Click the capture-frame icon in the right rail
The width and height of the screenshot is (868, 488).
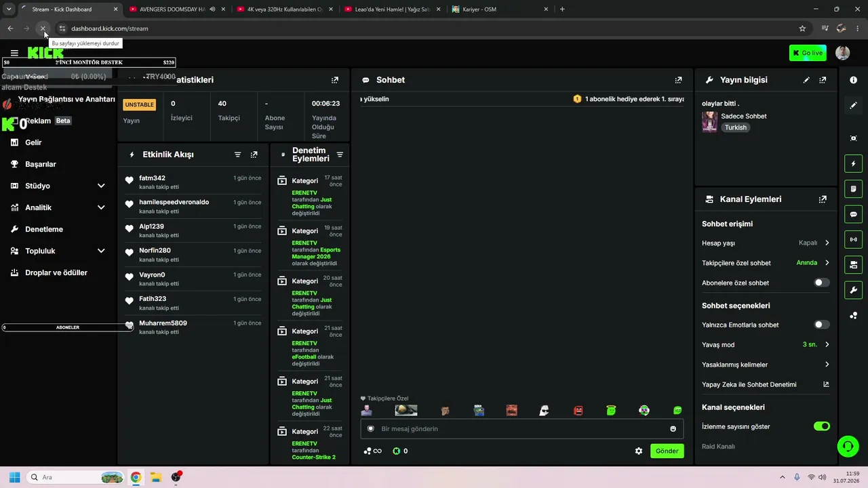(x=853, y=138)
